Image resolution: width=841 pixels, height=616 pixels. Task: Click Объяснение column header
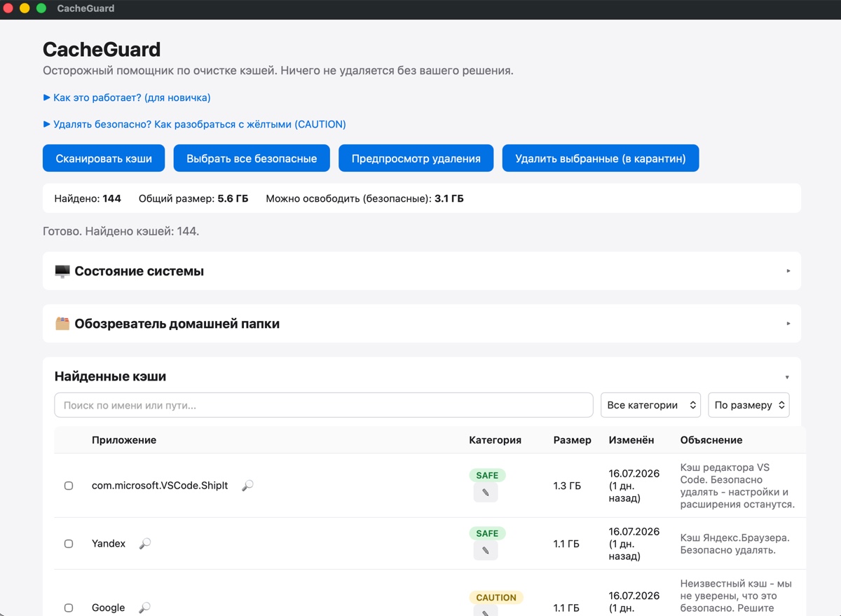pos(711,440)
